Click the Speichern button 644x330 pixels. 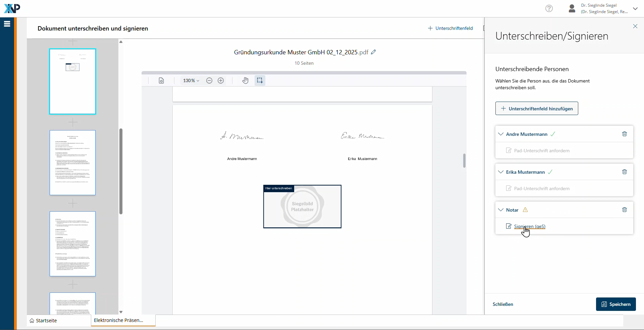(615, 304)
